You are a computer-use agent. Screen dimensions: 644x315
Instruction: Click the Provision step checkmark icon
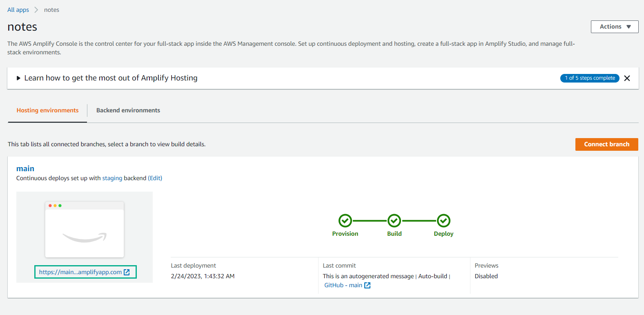pyautogui.click(x=345, y=221)
